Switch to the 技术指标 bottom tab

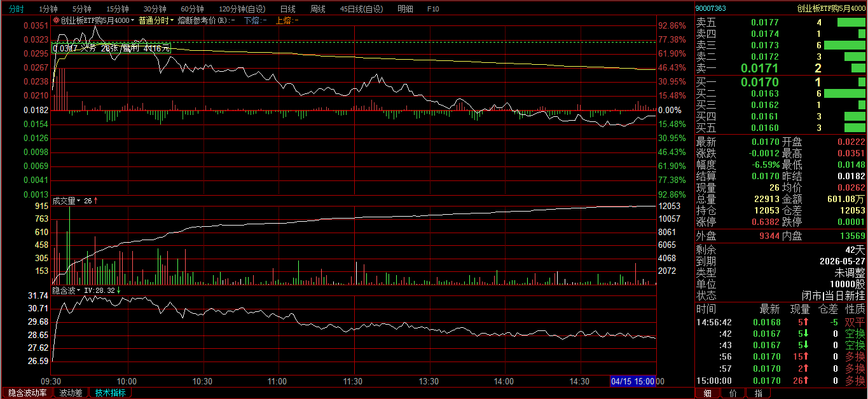(x=110, y=393)
